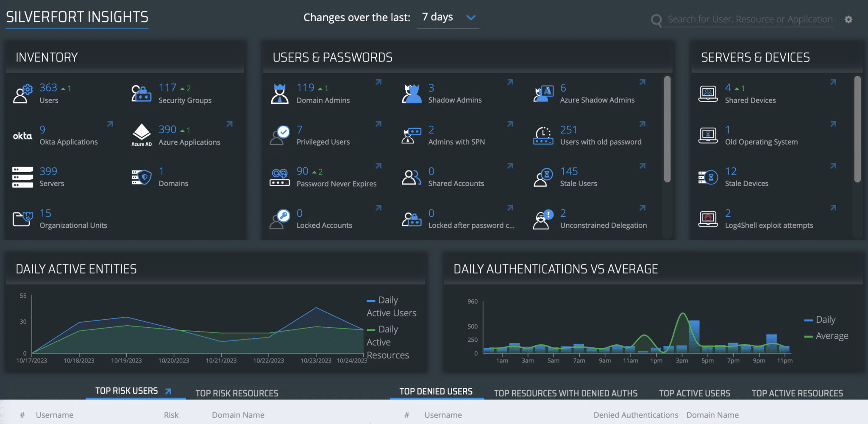This screenshot has height=424, width=868.
Task: Click the Users & Passwords panel scrollbar
Action: tap(667, 129)
